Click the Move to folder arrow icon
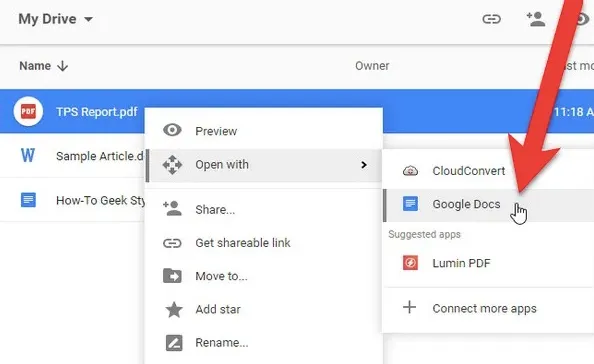This screenshot has height=364, width=594. (x=172, y=276)
